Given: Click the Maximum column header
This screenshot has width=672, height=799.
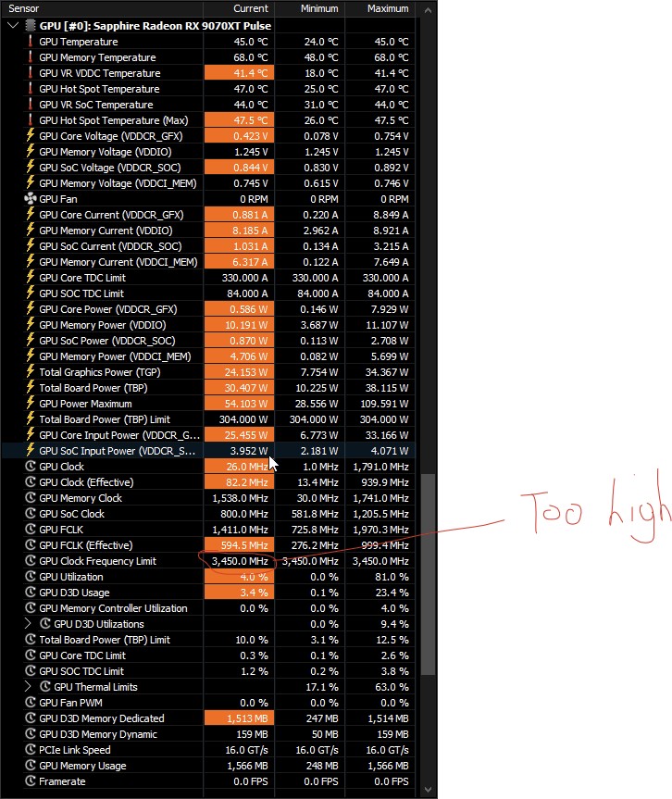Looking at the screenshot, I should click(x=388, y=8).
